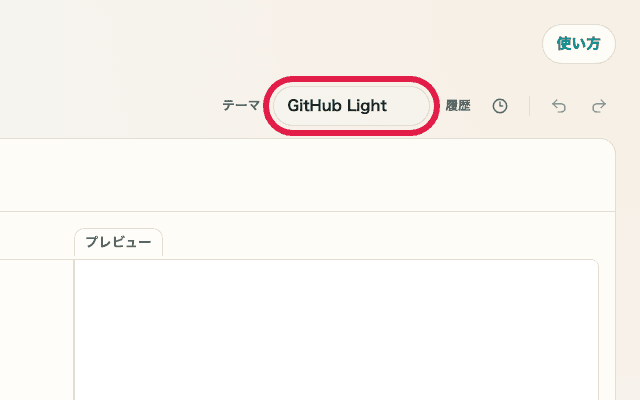This screenshot has width=640, height=400.
Task: Redo the reverted change
Action: coord(599,106)
